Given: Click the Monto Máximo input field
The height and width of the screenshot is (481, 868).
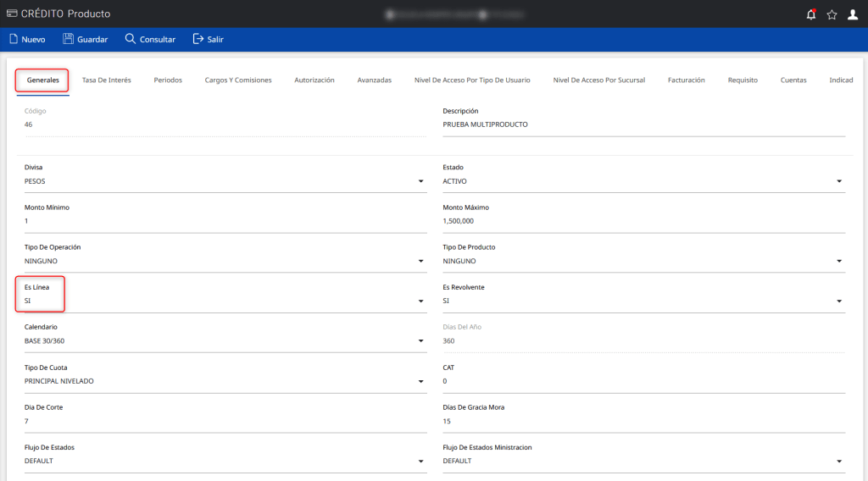Looking at the screenshot, I should tap(643, 221).
